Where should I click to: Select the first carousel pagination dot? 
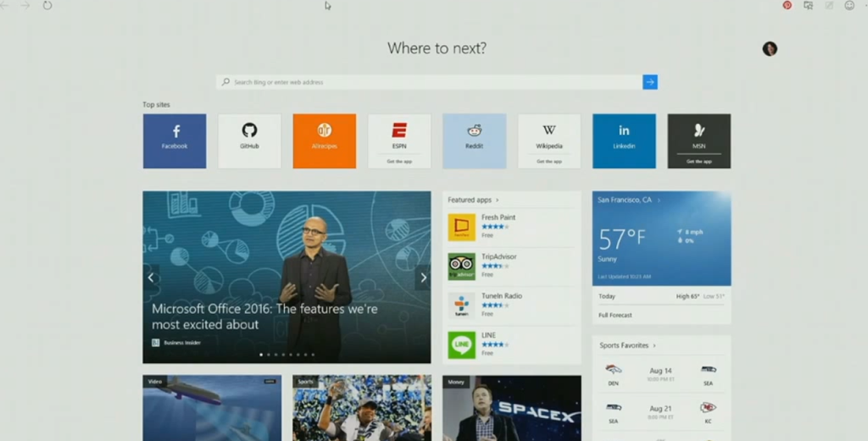click(x=261, y=354)
